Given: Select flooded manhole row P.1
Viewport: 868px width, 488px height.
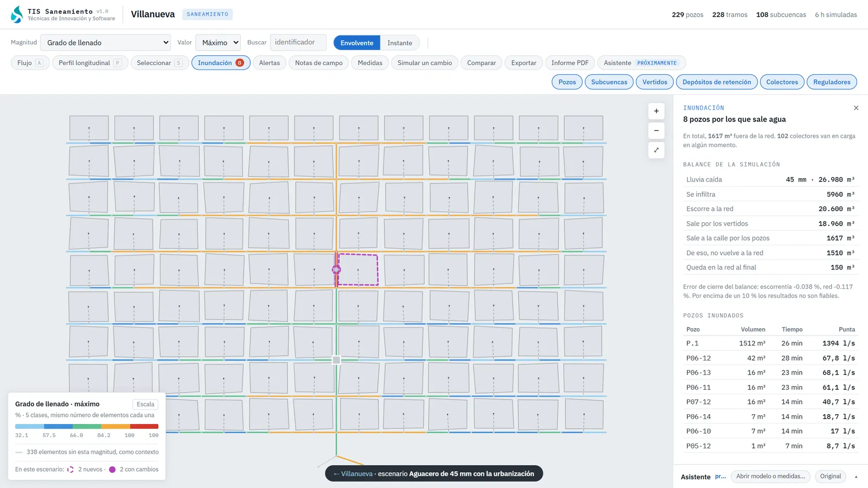Looking at the screenshot, I should 770,343.
